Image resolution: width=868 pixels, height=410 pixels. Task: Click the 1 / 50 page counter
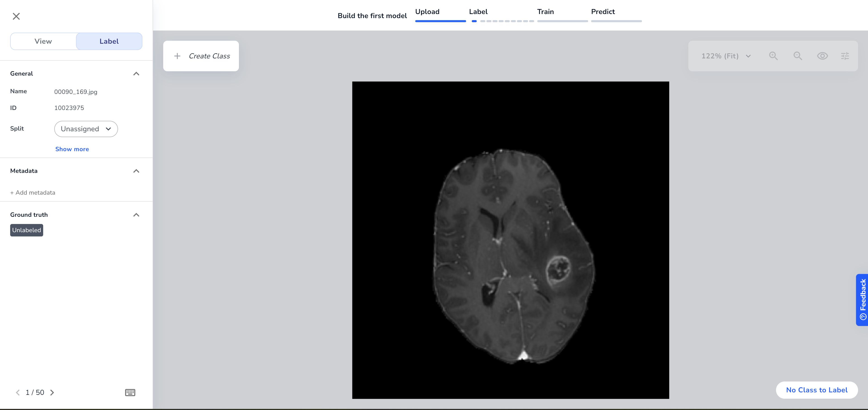tap(35, 393)
